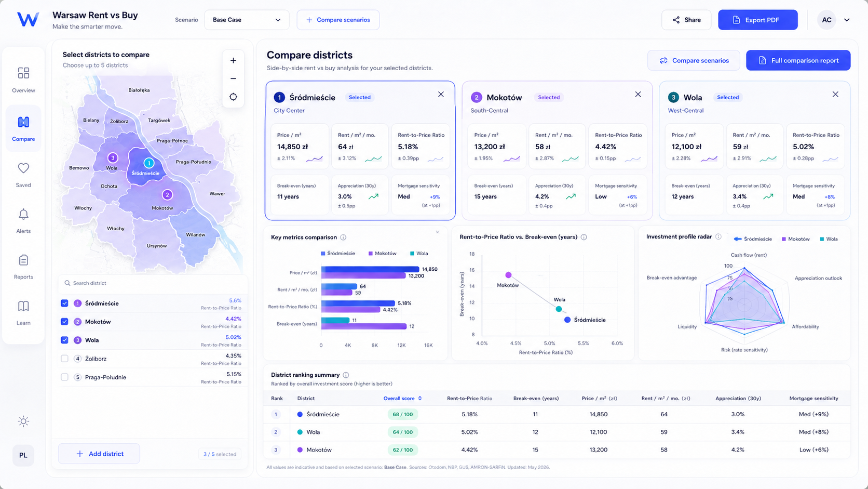Image resolution: width=868 pixels, height=489 pixels.
Task: Open Alerts bell in the sidebar
Action: tap(23, 214)
